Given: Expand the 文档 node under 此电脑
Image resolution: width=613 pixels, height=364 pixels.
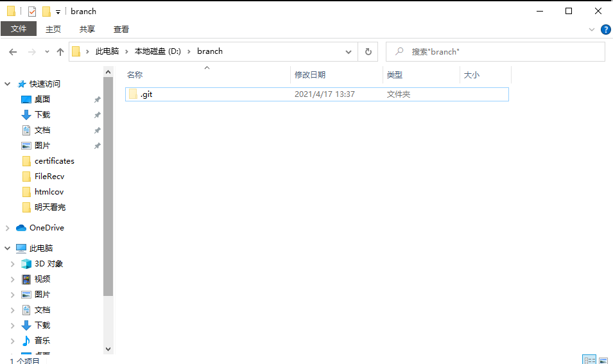Looking at the screenshot, I should [12, 310].
